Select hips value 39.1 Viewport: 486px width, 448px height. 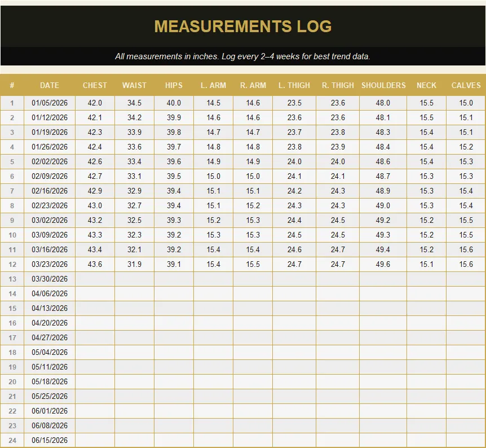click(174, 264)
